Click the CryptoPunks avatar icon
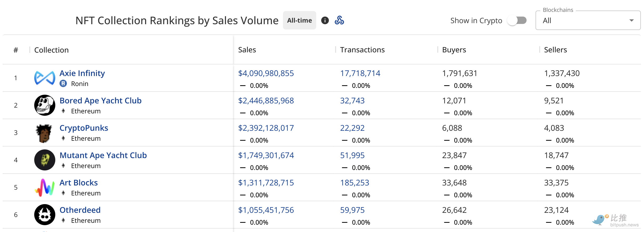Image resolution: width=644 pixels, height=232 pixels. tap(44, 133)
